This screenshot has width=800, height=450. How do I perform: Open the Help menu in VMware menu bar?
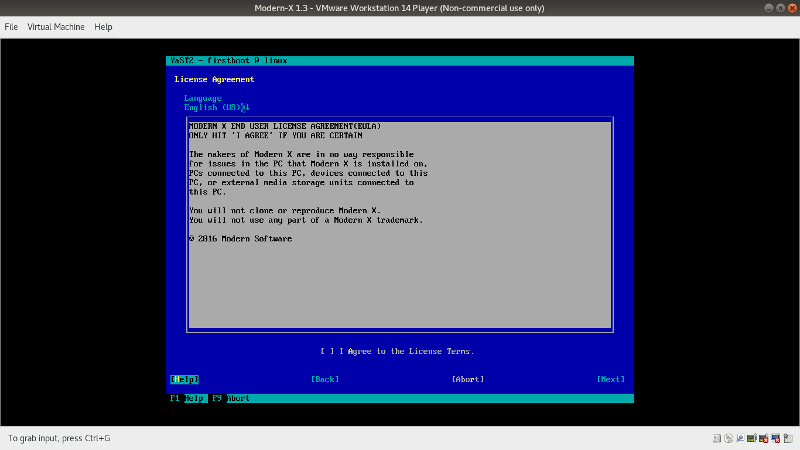click(103, 27)
